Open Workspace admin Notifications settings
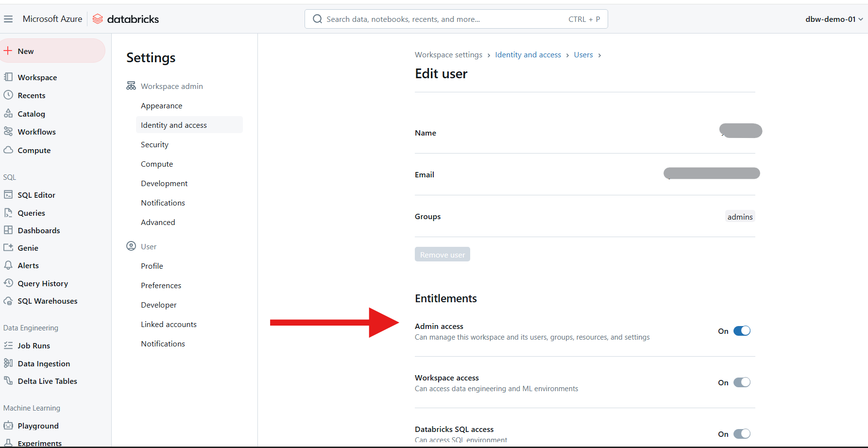Image resolution: width=868 pixels, height=448 pixels. tap(163, 203)
